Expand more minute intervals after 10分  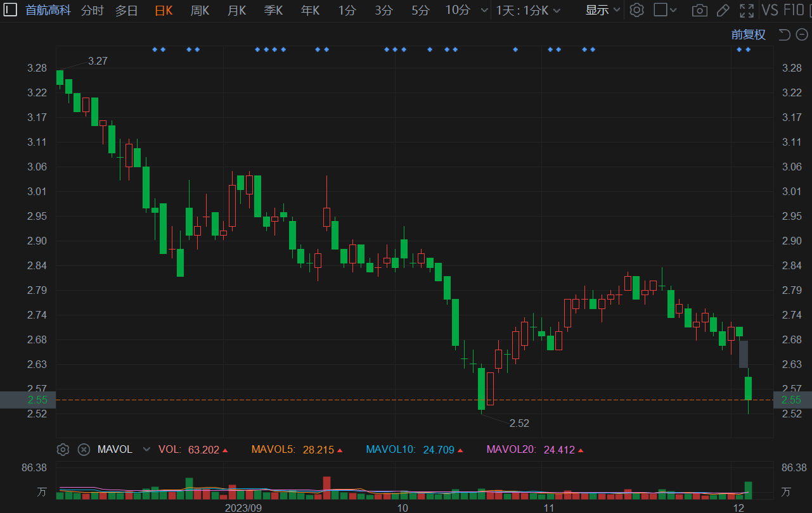click(485, 10)
